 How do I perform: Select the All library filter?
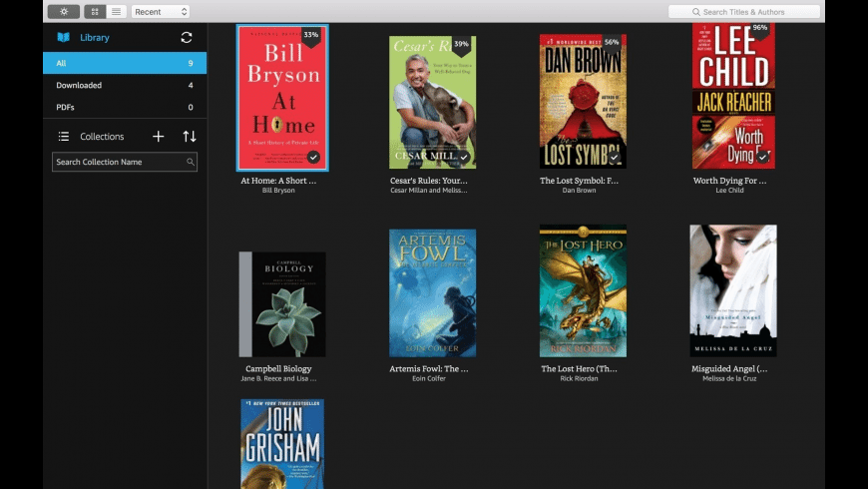[x=125, y=63]
